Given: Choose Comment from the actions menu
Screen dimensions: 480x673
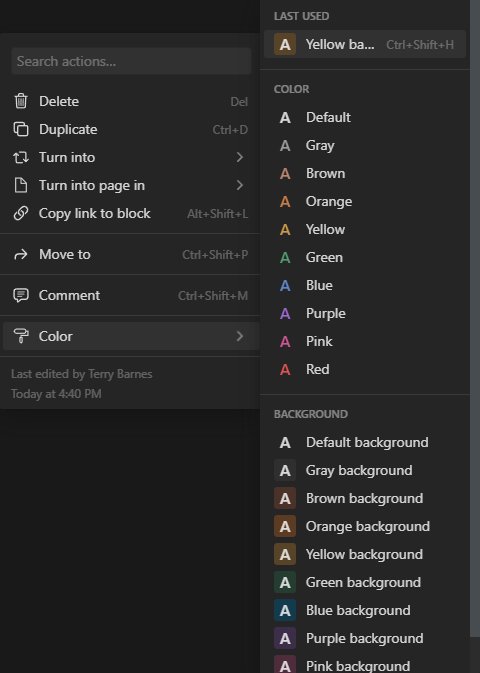Looking at the screenshot, I should 131,295.
